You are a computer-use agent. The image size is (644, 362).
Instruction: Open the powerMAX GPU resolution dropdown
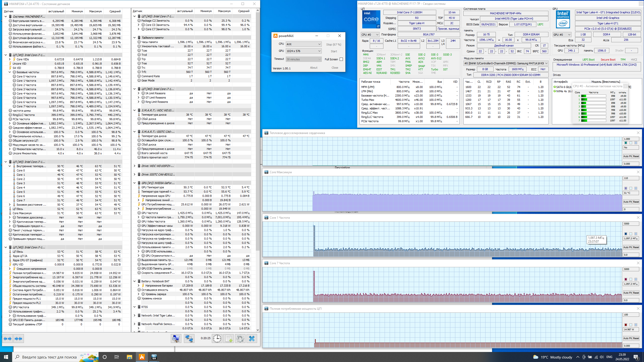tap(304, 51)
